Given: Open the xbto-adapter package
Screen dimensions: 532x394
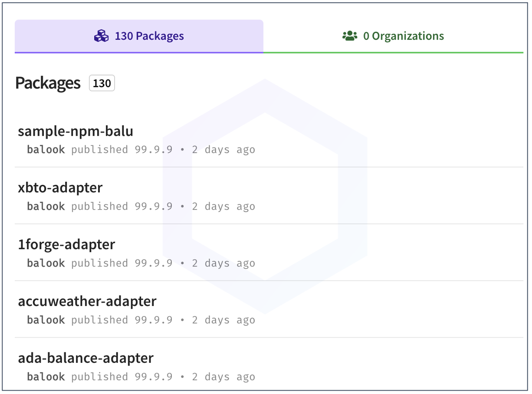Looking at the screenshot, I should click(60, 187).
